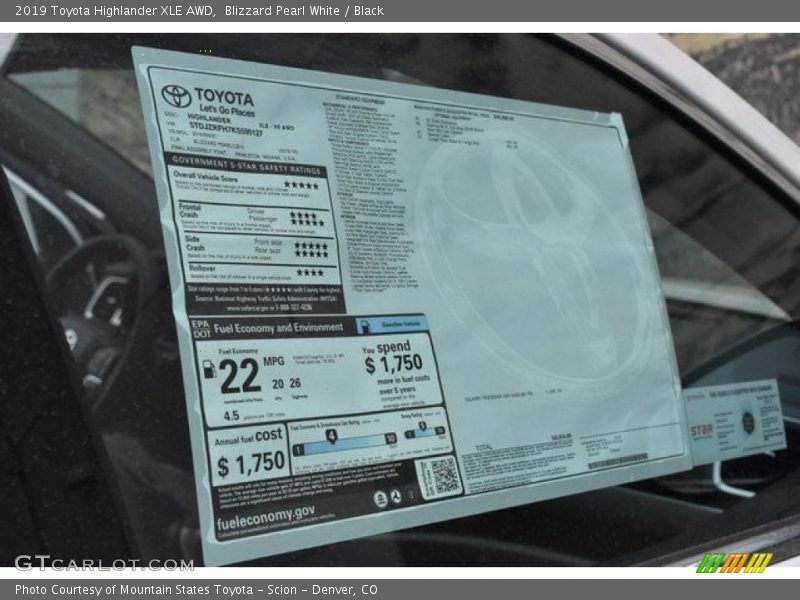Click the 22 MPG combined fuel economy figure

pos(238,377)
